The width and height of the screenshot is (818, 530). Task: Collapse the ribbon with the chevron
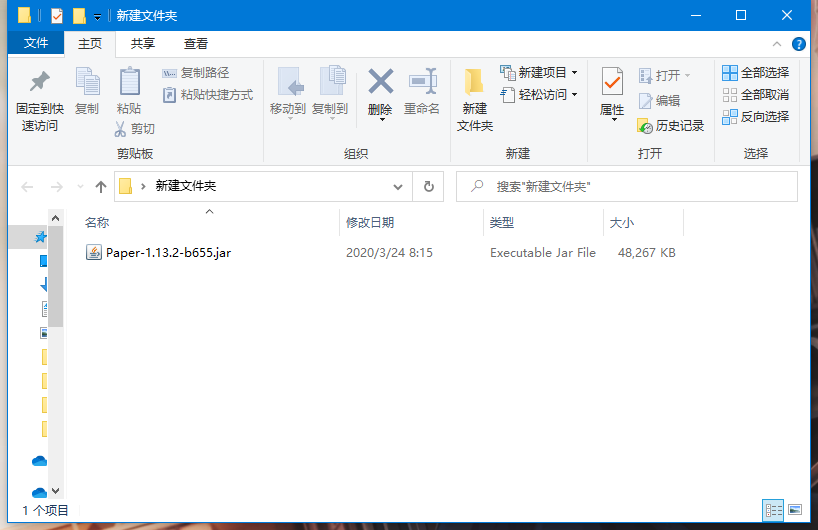click(x=777, y=44)
